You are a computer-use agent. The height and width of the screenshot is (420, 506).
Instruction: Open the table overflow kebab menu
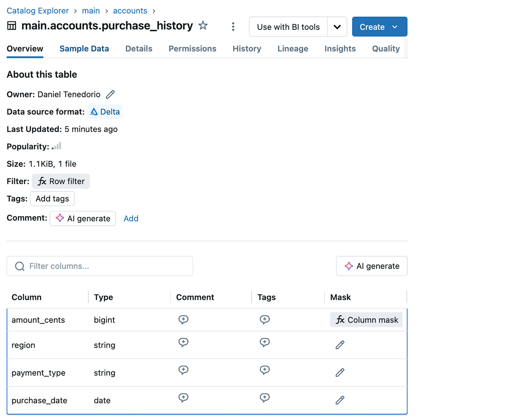point(233,26)
